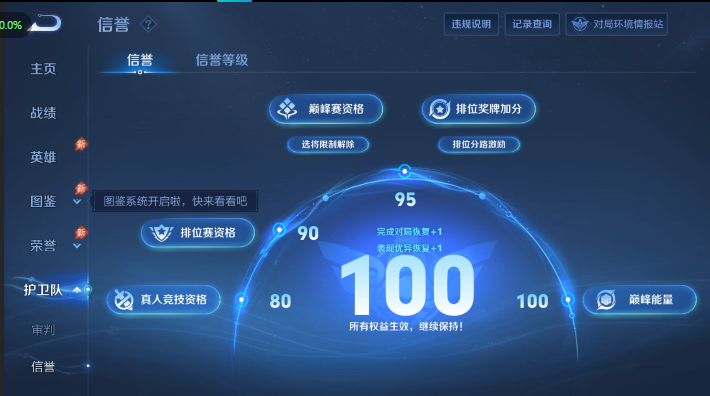710x396 pixels.
Task: Switch to the 信誉等级 tab
Action: (222, 60)
